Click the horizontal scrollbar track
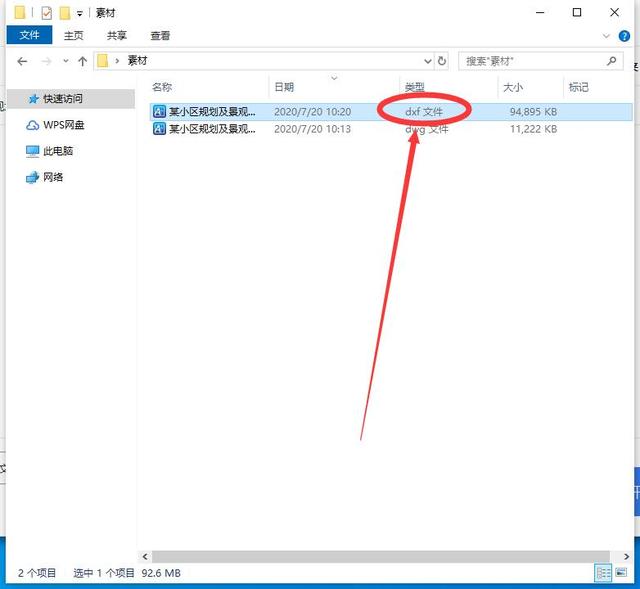The height and width of the screenshot is (589, 640). tap(381, 556)
